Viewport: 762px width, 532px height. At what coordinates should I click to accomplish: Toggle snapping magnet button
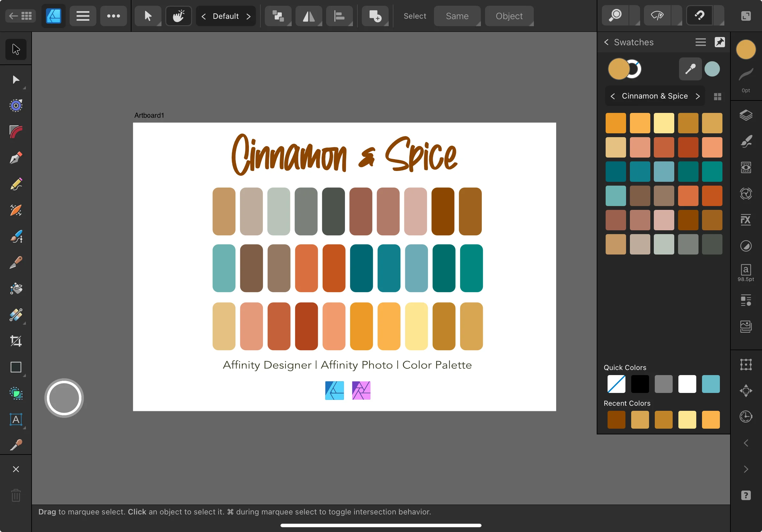699,16
